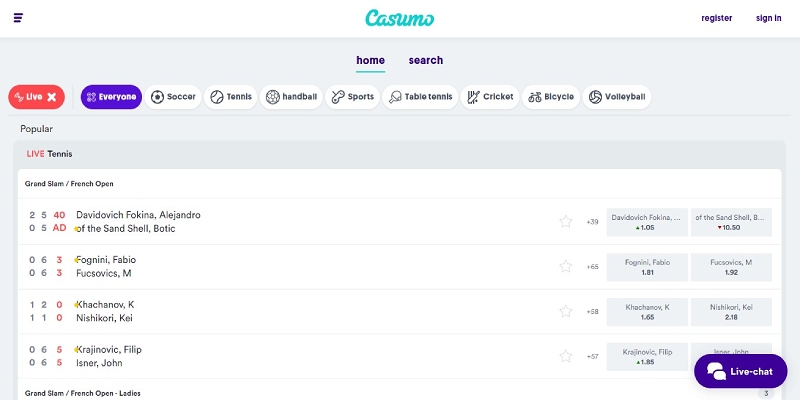Screen dimensions: 800x400
Task: Filter by Volleyball
Action: point(616,97)
